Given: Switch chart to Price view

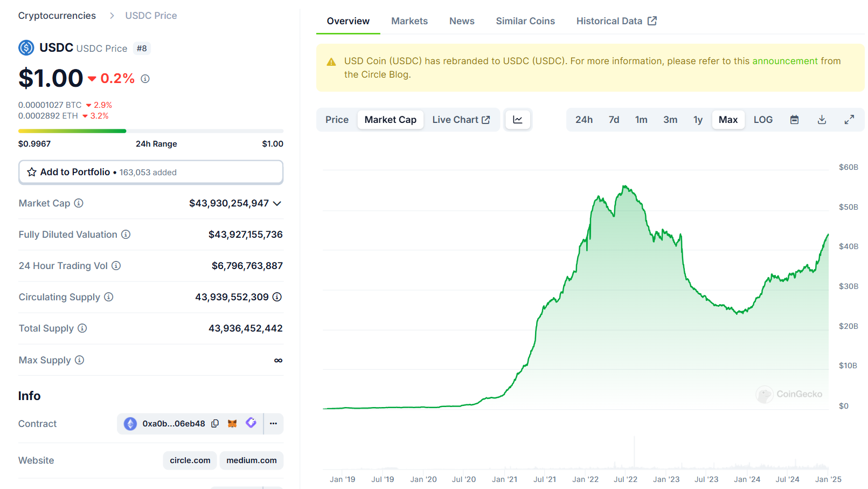Looking at the screenshot, I should [x=337, y=120].
